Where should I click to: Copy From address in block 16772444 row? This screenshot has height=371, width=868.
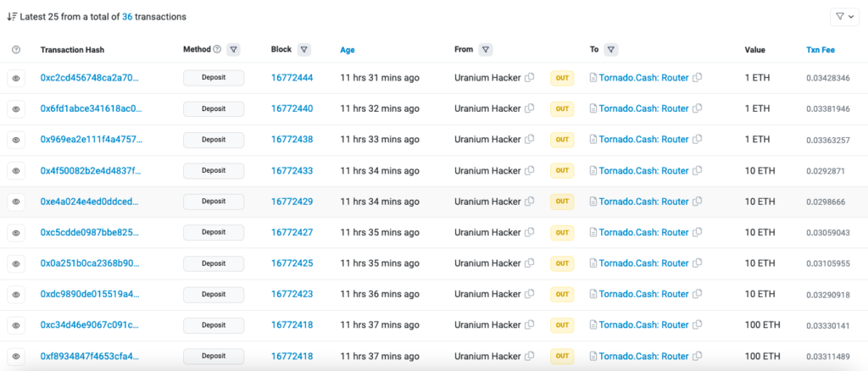[530, 78]
